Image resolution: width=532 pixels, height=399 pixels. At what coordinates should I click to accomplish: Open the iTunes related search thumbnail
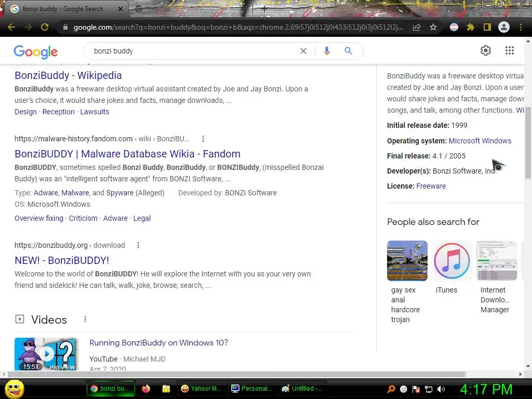(x=451, y=261)
